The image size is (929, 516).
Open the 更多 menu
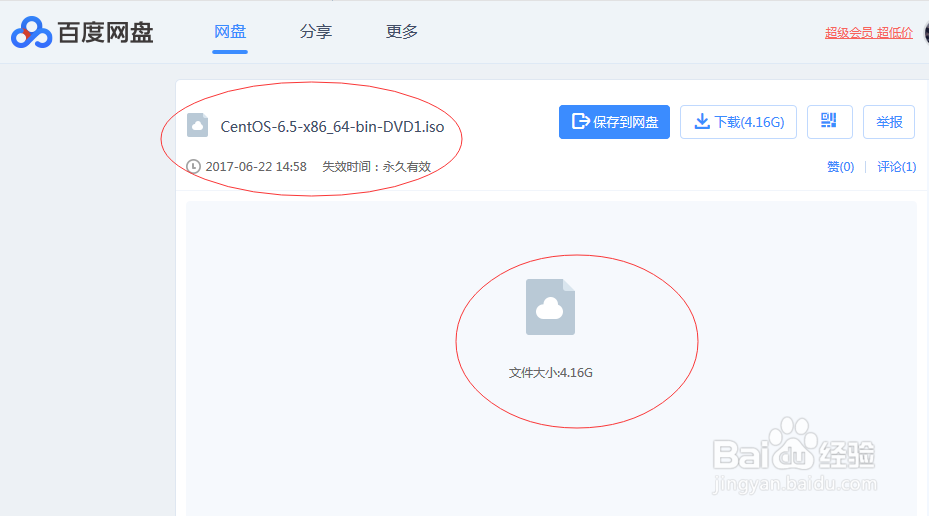tap(402, 31)
